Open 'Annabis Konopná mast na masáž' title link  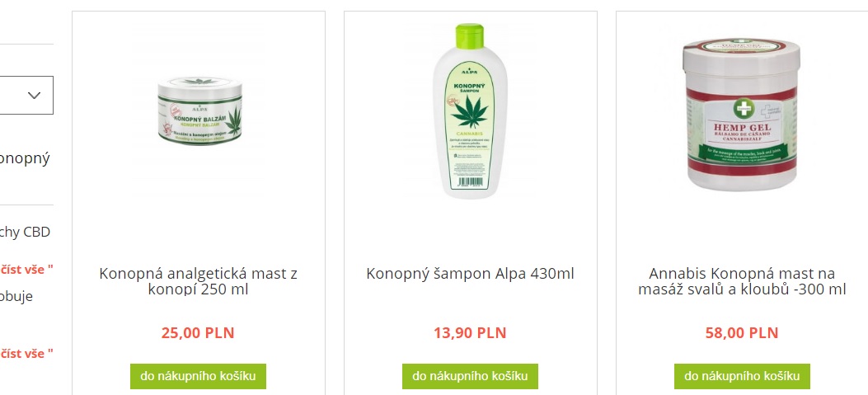click(742, 281)
